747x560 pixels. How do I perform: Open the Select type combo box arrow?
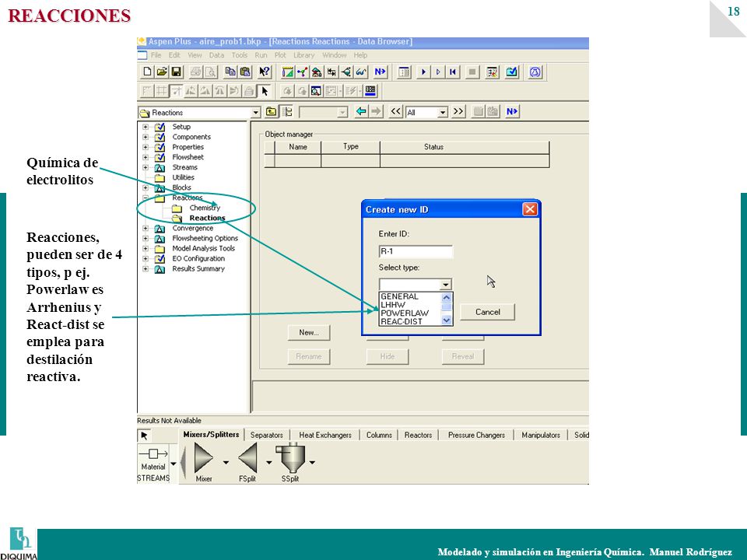click(445, 285)
